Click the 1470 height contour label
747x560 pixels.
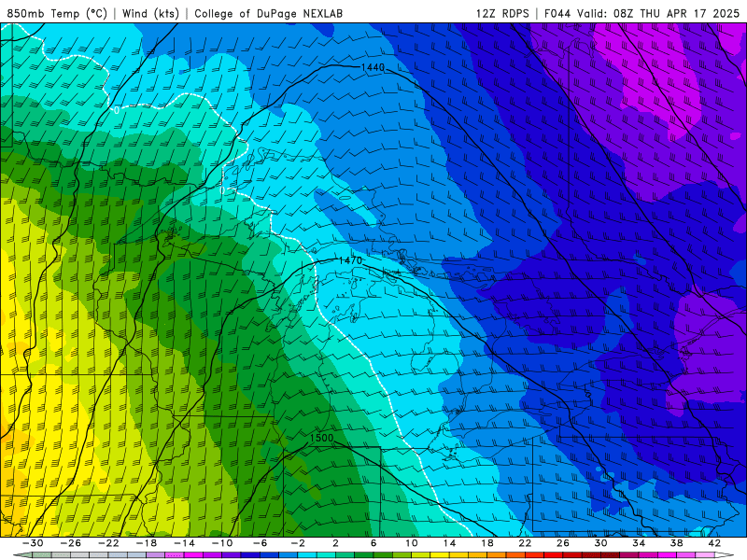tap(351, 260)
